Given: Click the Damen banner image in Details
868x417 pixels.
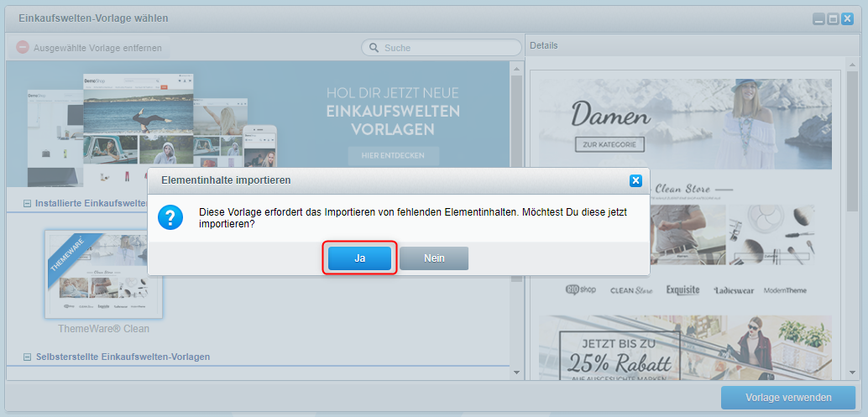Looking at the screenshot, I should pos(685,124).
